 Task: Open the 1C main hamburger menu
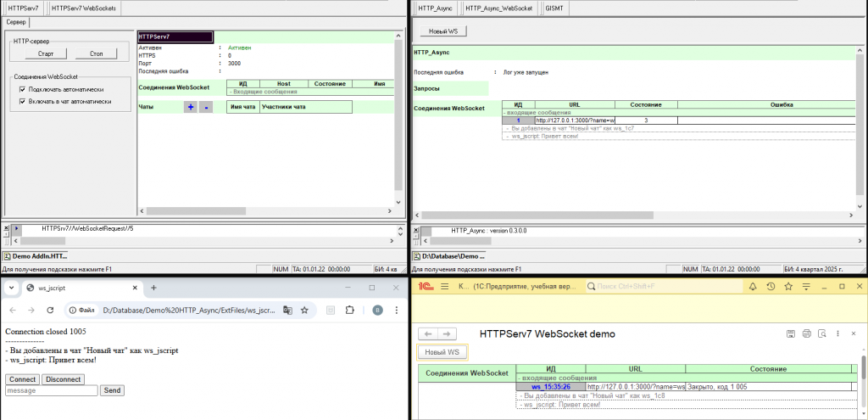pos(444,287)
